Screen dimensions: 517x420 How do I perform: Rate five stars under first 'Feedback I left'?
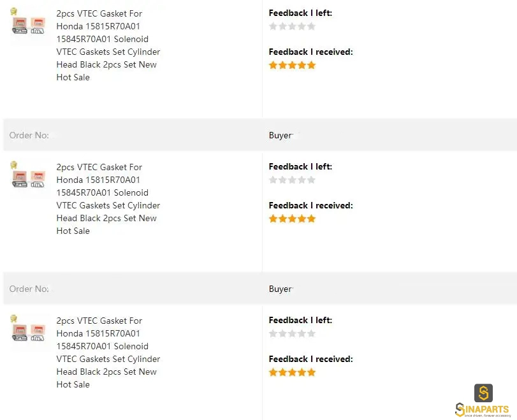click(311, 26)
